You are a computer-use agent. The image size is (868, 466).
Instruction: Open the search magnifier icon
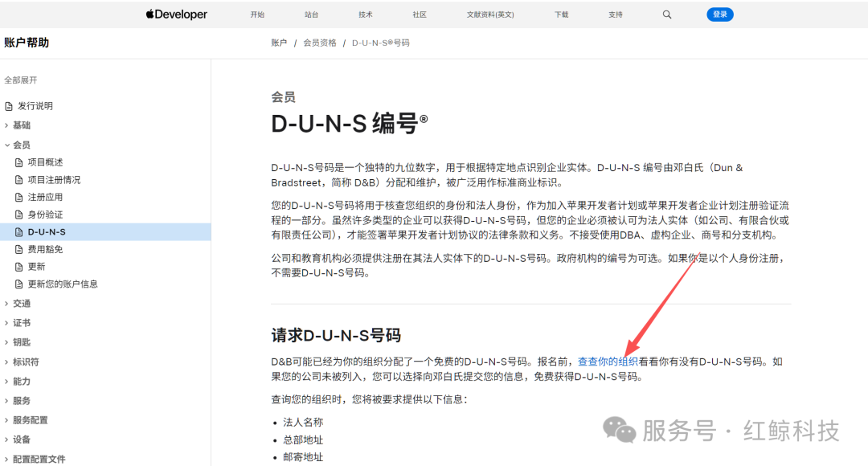coord(667,15)
